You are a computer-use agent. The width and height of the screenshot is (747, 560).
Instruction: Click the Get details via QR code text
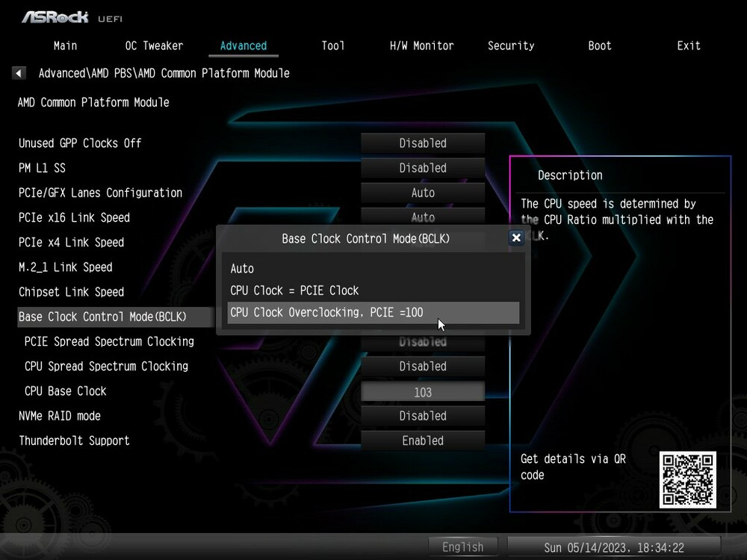pos(573,467)
